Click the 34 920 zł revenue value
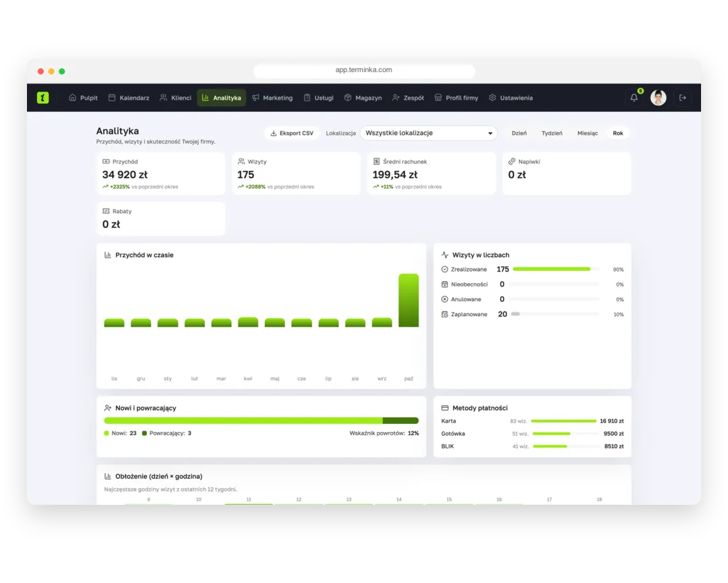Image resolution: width=728 pixels, height=583 pixels. point(125,175)
